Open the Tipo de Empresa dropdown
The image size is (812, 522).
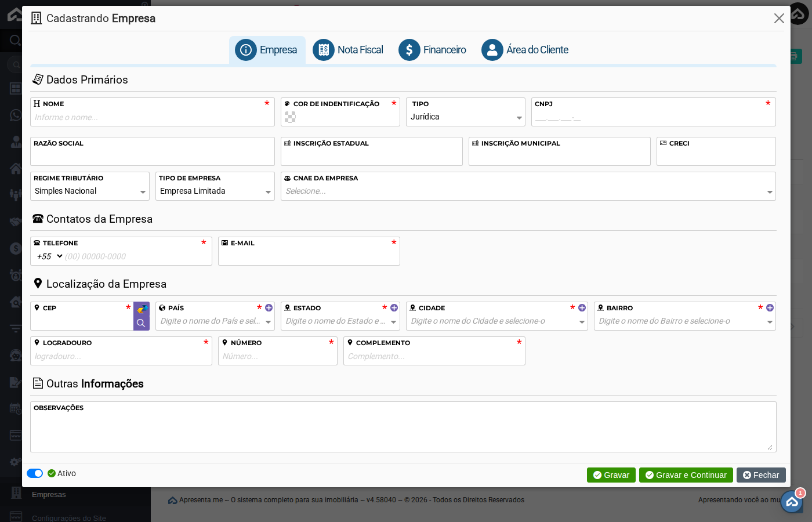(x=215, y=191)
